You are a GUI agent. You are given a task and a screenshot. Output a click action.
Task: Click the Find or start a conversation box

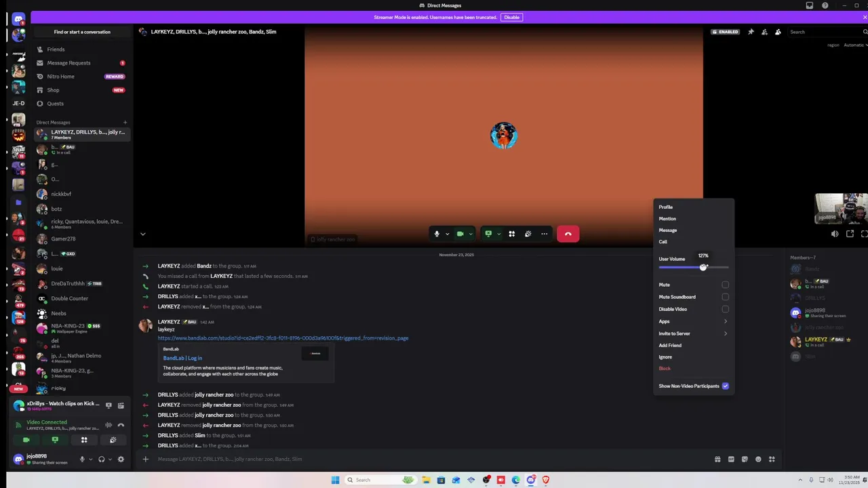[x=82, y=32]
